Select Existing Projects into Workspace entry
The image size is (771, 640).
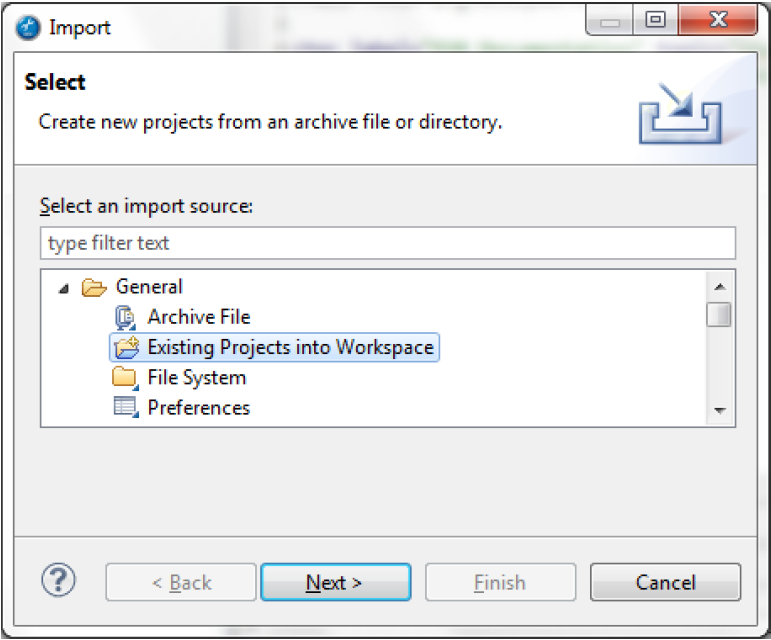290,348
